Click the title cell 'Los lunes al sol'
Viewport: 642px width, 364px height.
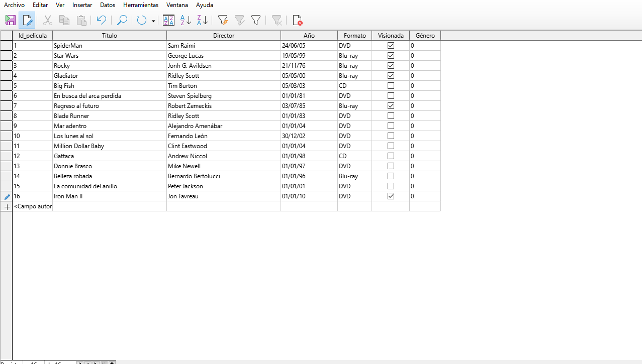click(110, 136)
